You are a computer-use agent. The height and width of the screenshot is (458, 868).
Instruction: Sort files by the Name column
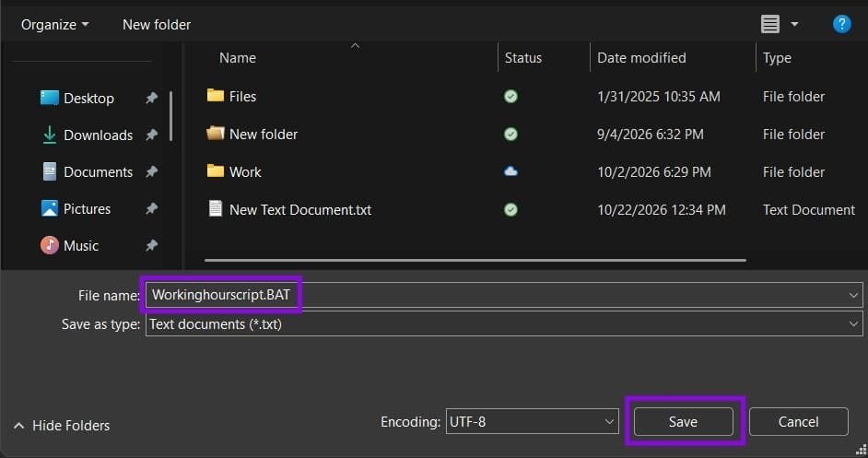click(x=238, y=58)
